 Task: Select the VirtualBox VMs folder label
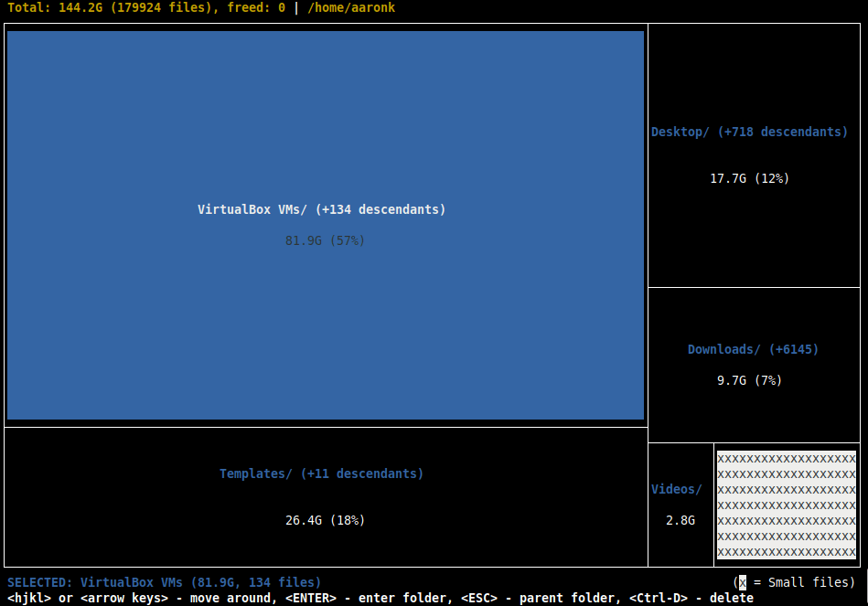click(321, 209)
